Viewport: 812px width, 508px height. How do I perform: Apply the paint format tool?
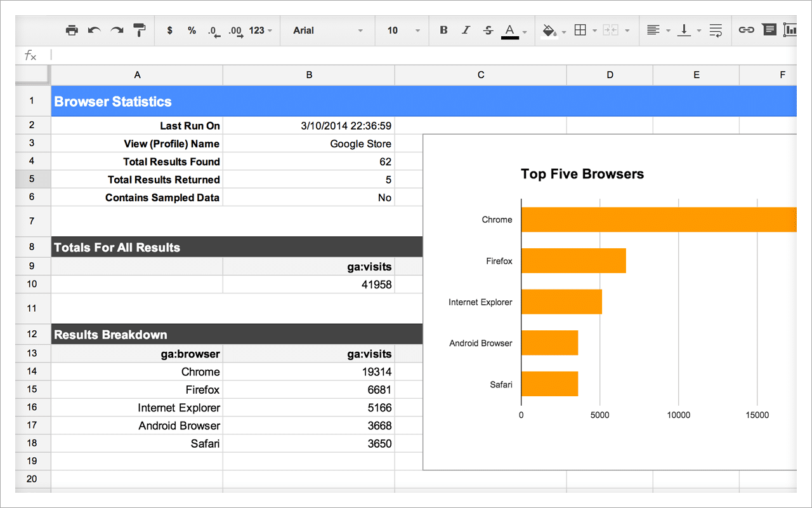(139, 30)
